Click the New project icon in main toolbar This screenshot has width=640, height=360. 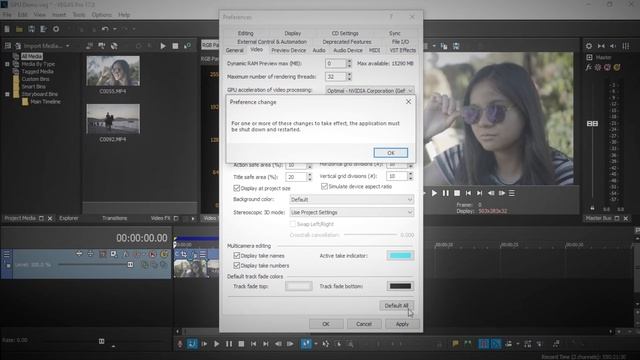[7, 29]
